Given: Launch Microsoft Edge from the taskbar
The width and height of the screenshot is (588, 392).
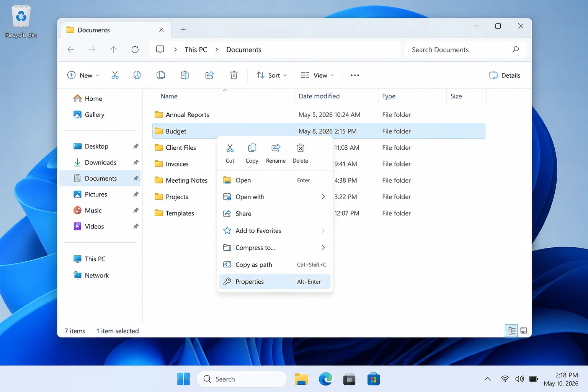Looking at the screenshot, I should (x=325, y=379).
